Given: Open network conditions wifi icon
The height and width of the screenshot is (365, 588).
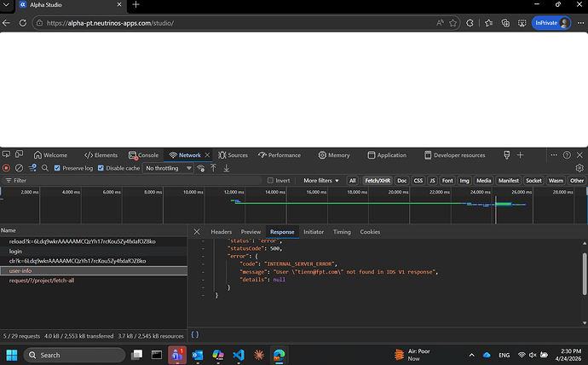Looking at the screenshot, I should click(201, 168).
